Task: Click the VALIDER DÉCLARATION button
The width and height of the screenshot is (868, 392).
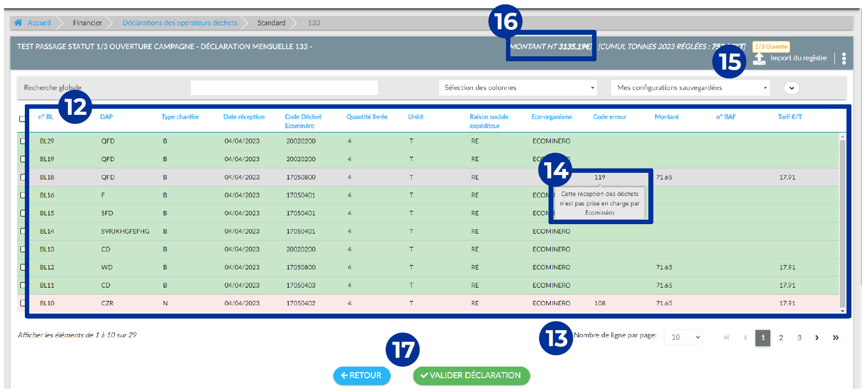Action: [471, 375]
